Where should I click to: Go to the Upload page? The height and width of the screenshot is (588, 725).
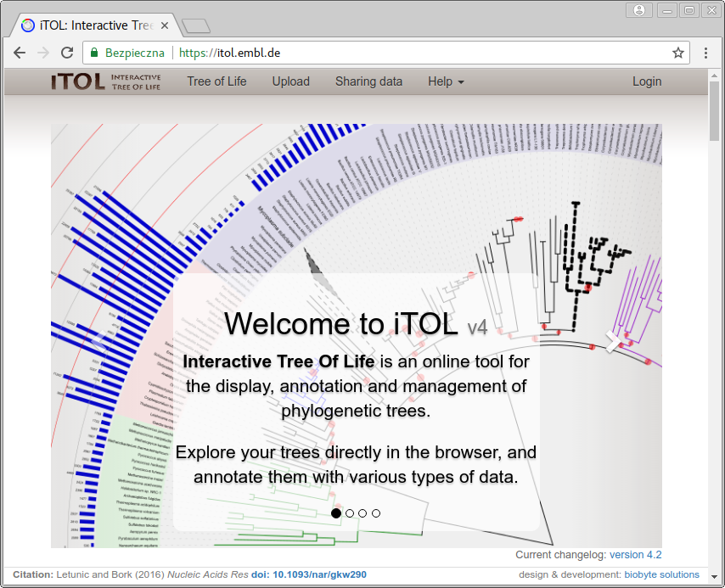[x=290, y=81]
